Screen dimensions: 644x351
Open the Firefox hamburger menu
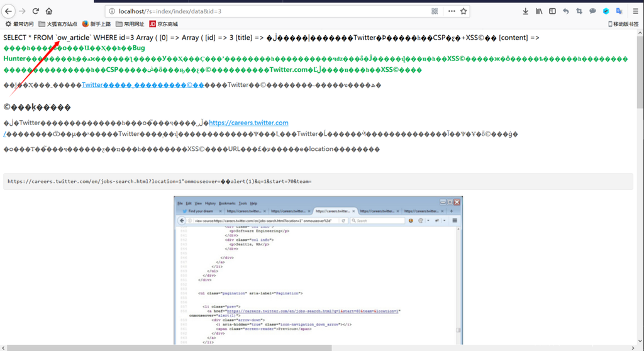click(x=635, y=11)
